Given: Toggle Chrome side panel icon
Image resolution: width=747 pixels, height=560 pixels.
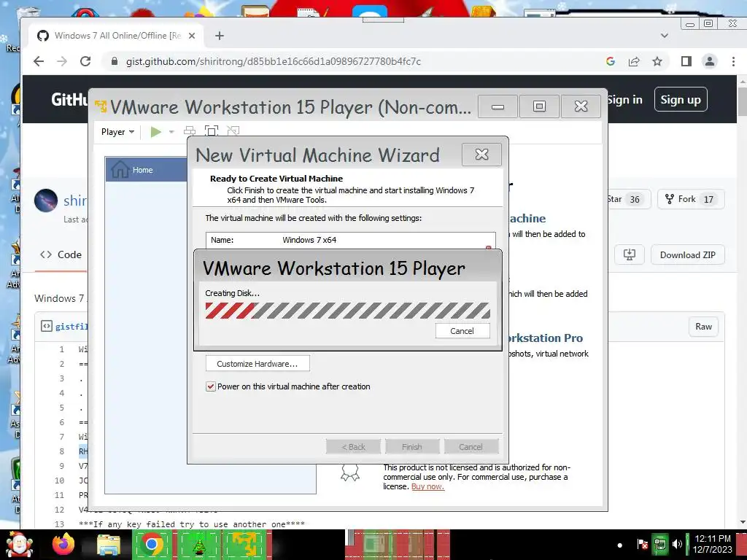Looking at the screenshot, I should click(x=686, y=61).
